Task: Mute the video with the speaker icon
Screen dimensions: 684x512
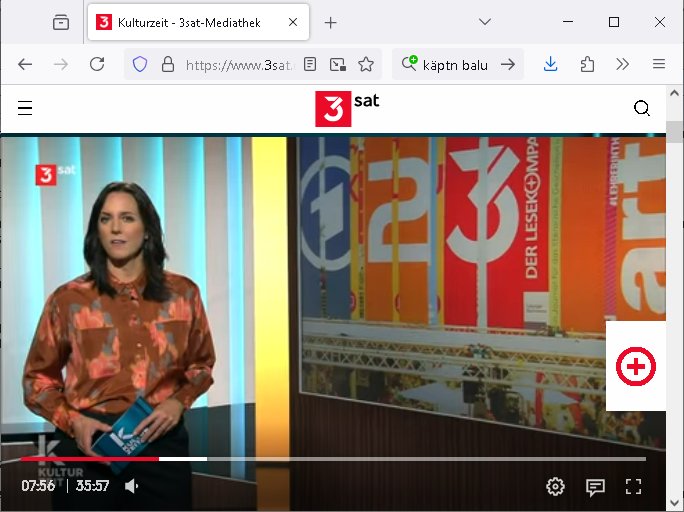Action: click(x=132, y=487)
